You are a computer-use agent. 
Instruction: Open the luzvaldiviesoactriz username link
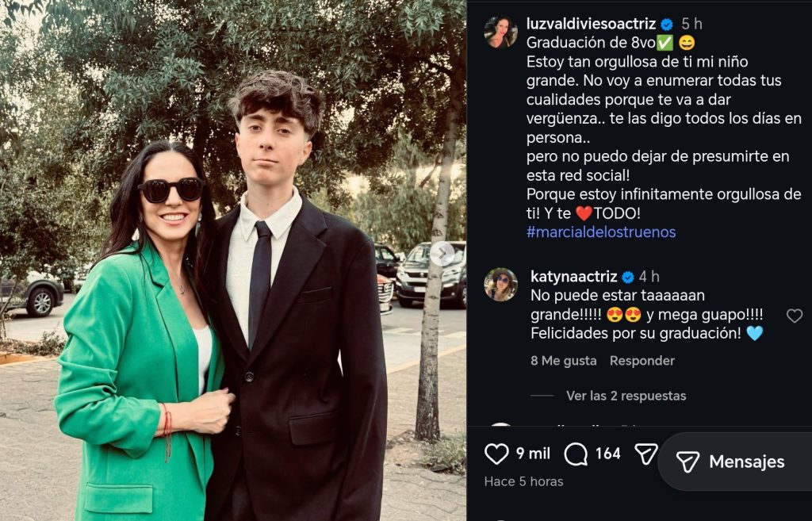[x=592, y=25]
